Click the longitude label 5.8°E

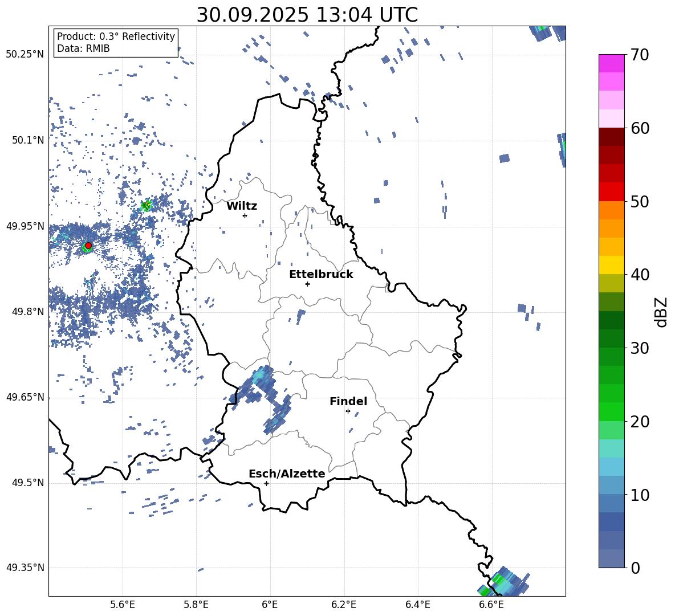point(196,605)
